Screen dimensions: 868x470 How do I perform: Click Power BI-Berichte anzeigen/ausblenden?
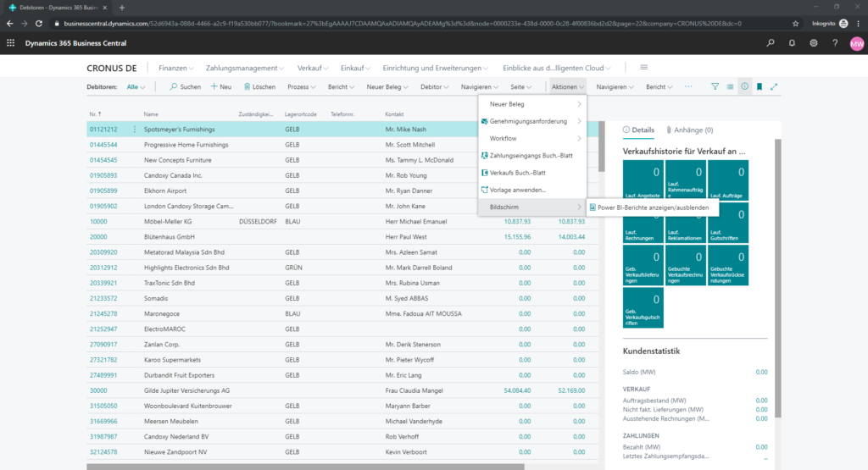click(652, 207)
